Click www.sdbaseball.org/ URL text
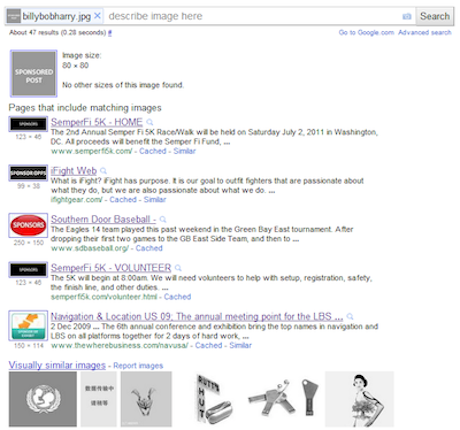The width and height of the screenshot is (460, 430). tap(90, 248)
